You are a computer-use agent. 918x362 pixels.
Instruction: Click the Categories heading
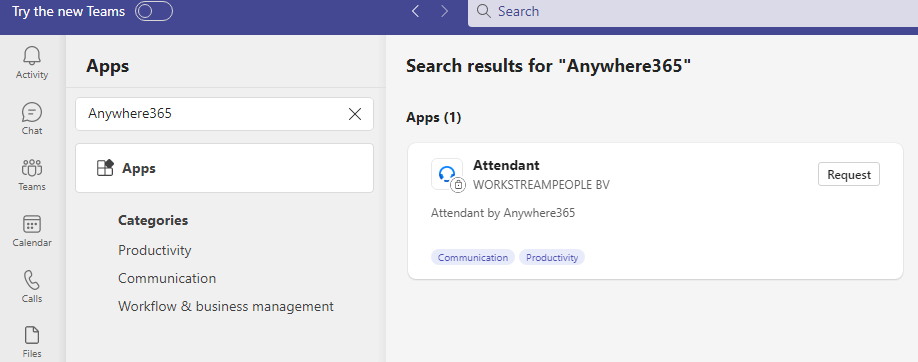coord(153,220)
